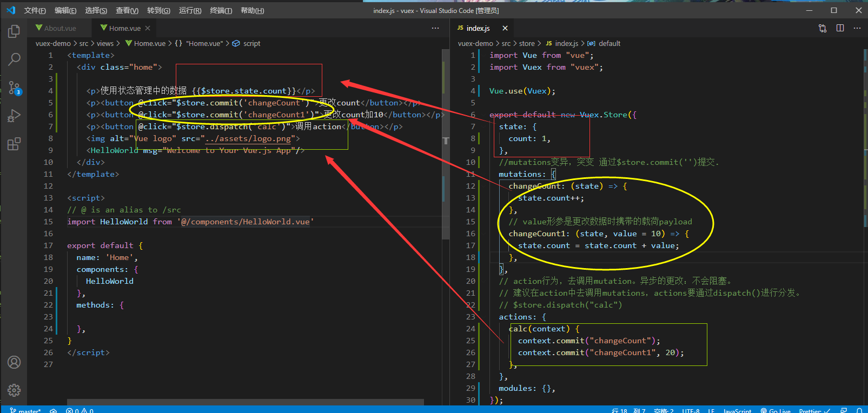Open the 编辑(E) menu

click(x=65, y=10)
